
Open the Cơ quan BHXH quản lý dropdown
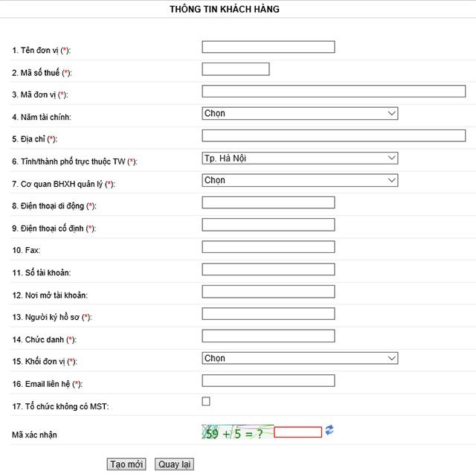click(x=300, y=181)
